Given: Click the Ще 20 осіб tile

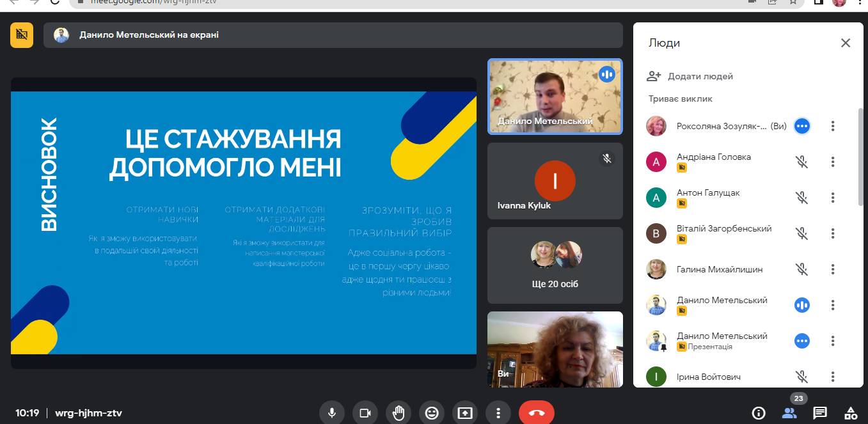Looking at the screenshot, I should 555,265.
